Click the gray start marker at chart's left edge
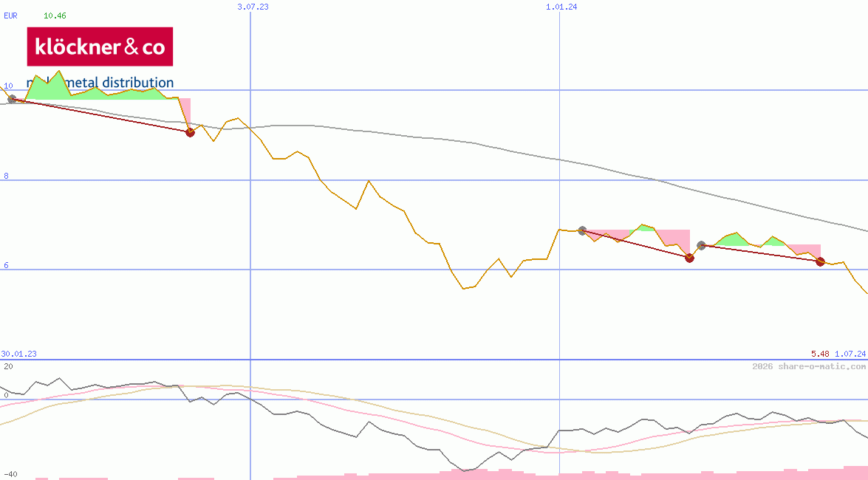The height and width of the screenshot is (480, 868). [x=12, y=99]
